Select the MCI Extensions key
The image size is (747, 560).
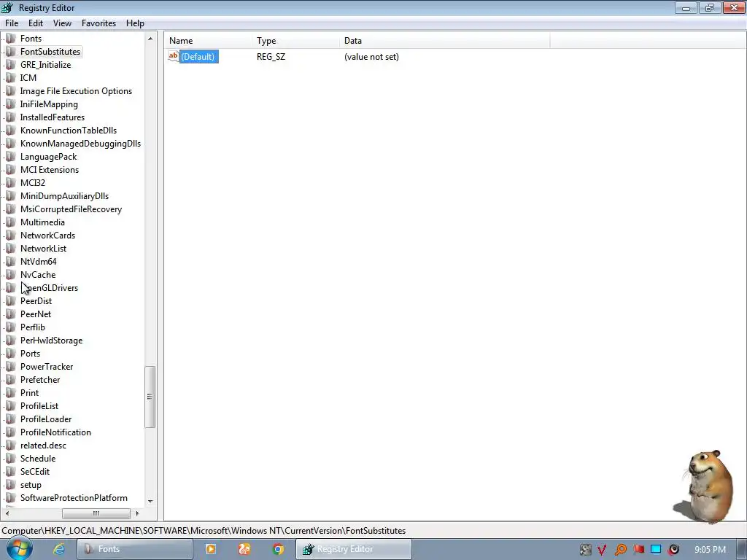pos(50,169)
